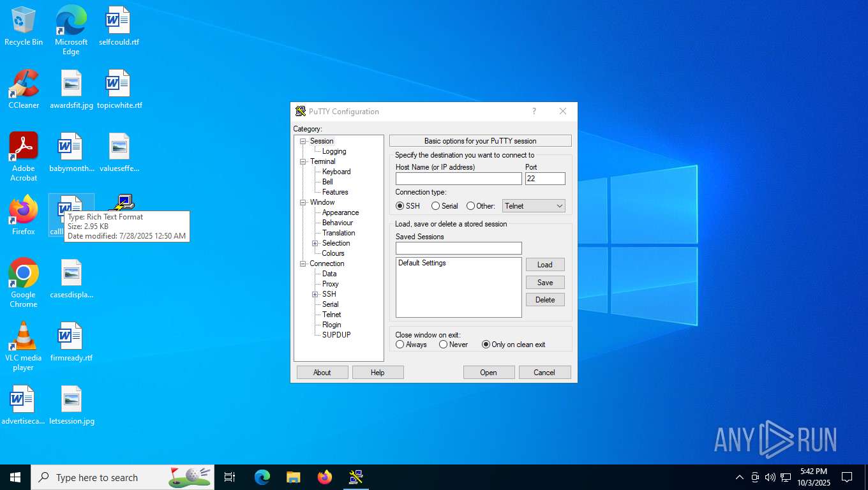Image resolution: width=868 pixels, height=490 pixels.
Task: Open the Adobe Acrobat desktop shortcut
Action: coord(24,156)
